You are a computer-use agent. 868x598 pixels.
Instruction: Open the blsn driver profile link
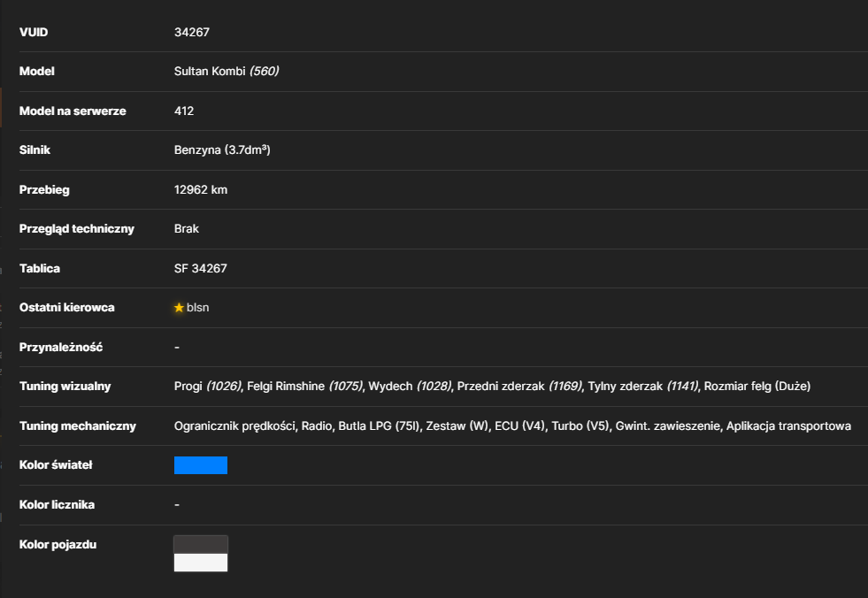coord(197,308)
